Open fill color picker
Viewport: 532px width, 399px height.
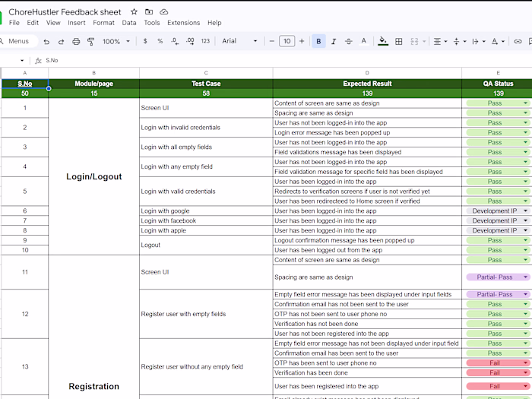[x=383, y=41]
